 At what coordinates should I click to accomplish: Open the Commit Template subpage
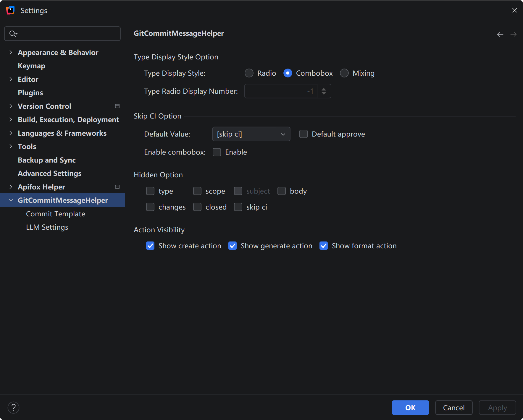pos(56,214)
